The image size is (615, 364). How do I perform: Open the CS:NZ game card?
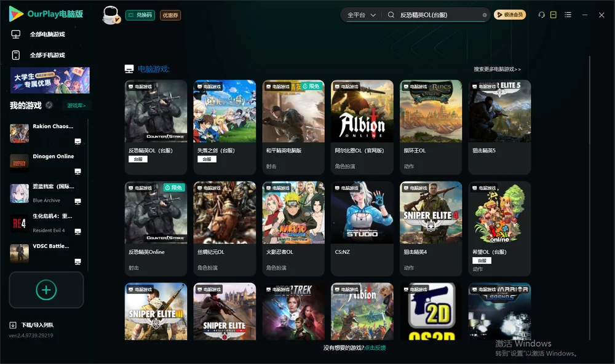point(362,229)
